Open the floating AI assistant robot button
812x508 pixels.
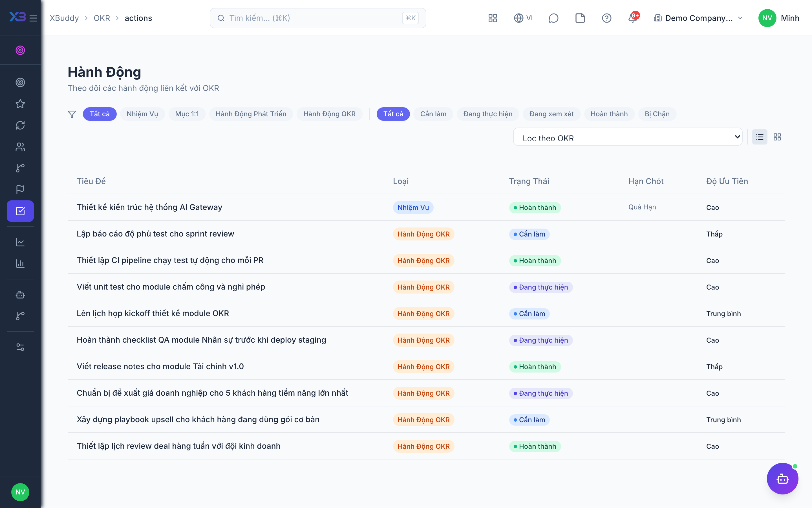point(782,478)
